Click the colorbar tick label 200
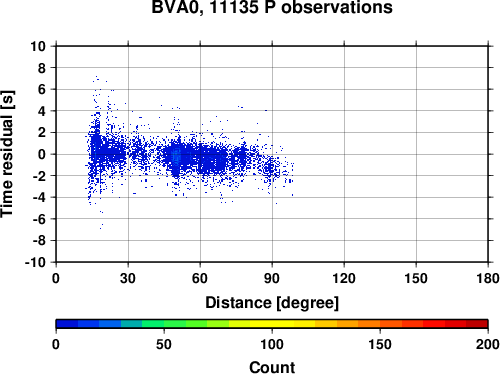Screen dimensions: 500x374 (x=487, y=344)
